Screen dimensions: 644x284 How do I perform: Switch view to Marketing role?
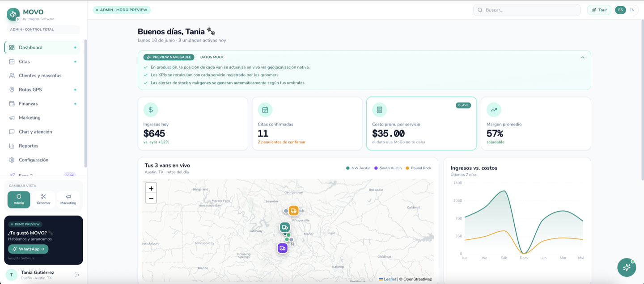(68, 200)
